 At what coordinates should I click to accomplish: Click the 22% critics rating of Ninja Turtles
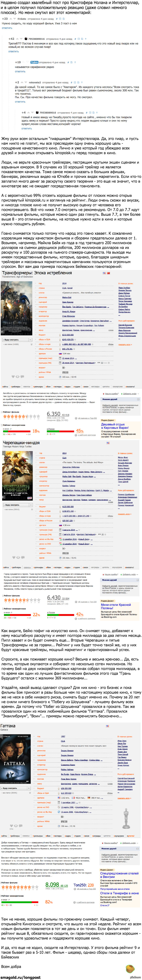(x=36, y=614)
